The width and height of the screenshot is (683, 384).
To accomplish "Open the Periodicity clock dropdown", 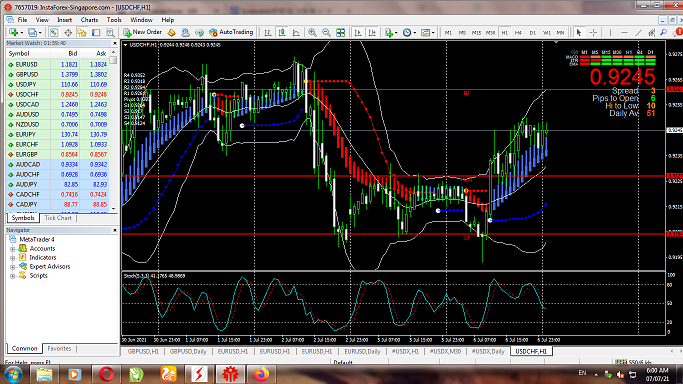I will pos(409,32).
